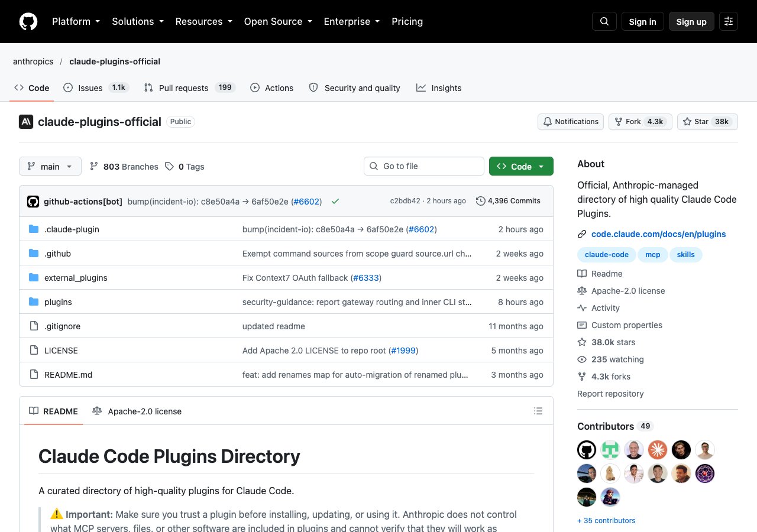
Task: Switch to the Actions tab
Action: pyautogui.click(x=271, y=87)
